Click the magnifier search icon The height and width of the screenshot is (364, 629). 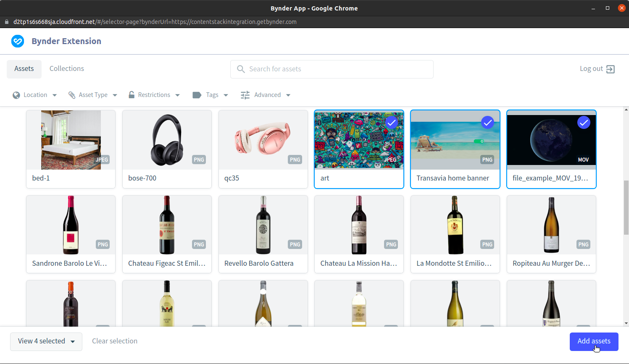pyautogui.click(x=241, y=69)
